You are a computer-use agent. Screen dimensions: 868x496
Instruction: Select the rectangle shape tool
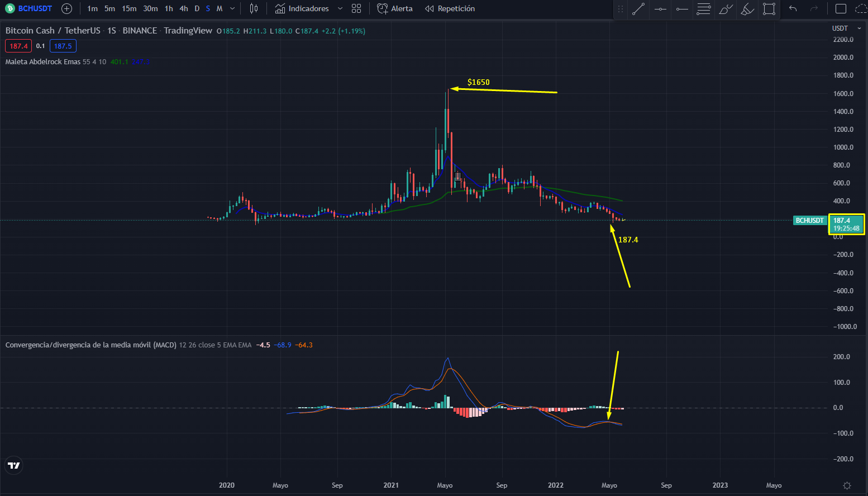tap(769, 9)
